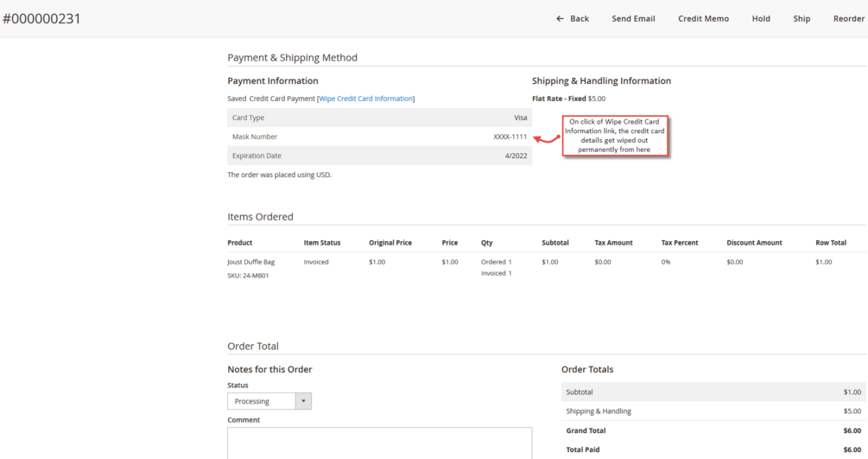Select the Card Type row

379,118
